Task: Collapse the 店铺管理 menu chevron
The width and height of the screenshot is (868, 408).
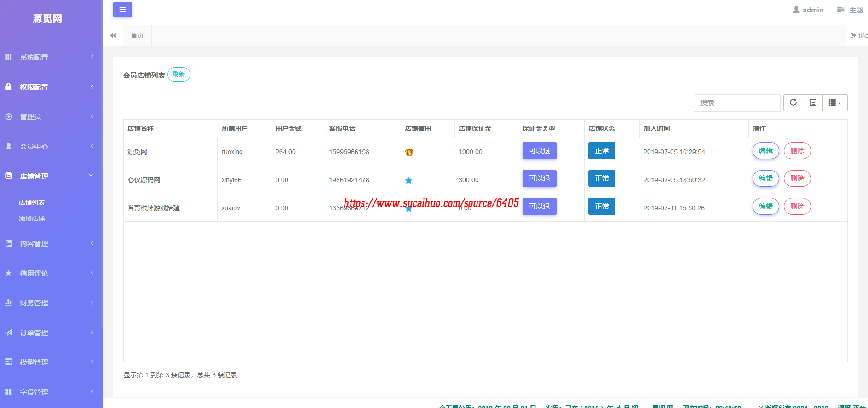Action: coord(91,176)
